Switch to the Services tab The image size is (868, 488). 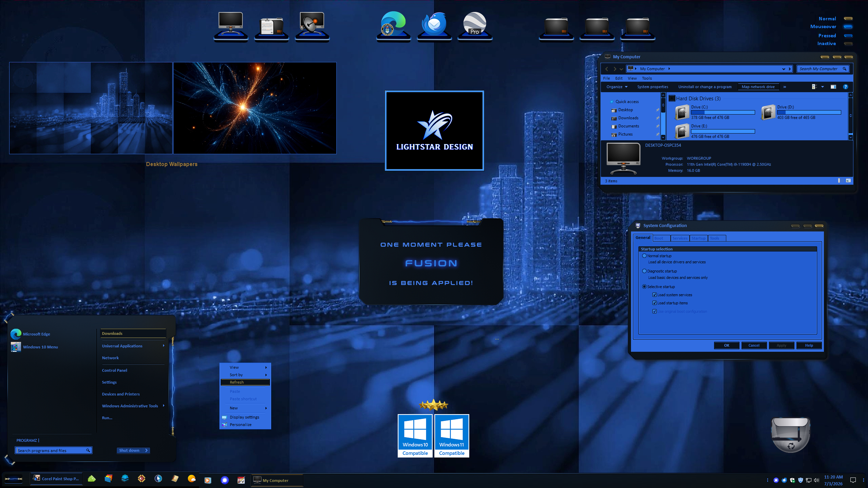680,238
